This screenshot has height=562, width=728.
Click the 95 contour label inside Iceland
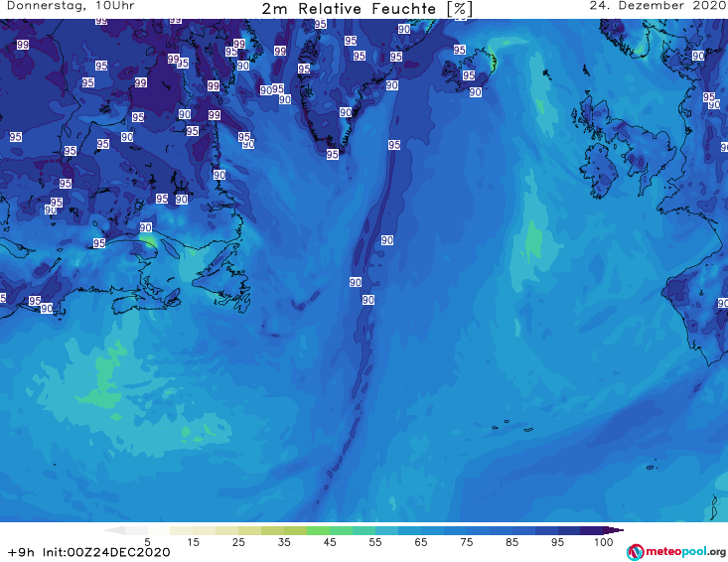469,75
